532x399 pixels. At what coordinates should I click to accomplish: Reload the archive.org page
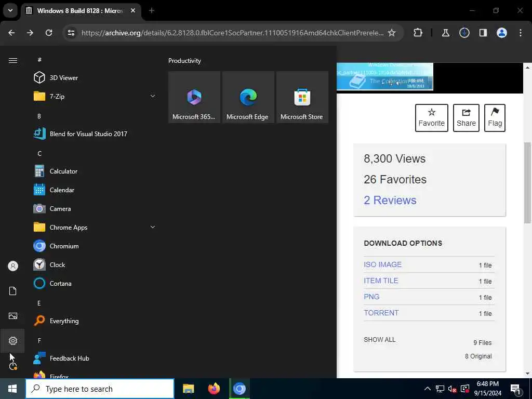(x=49, y=33)
